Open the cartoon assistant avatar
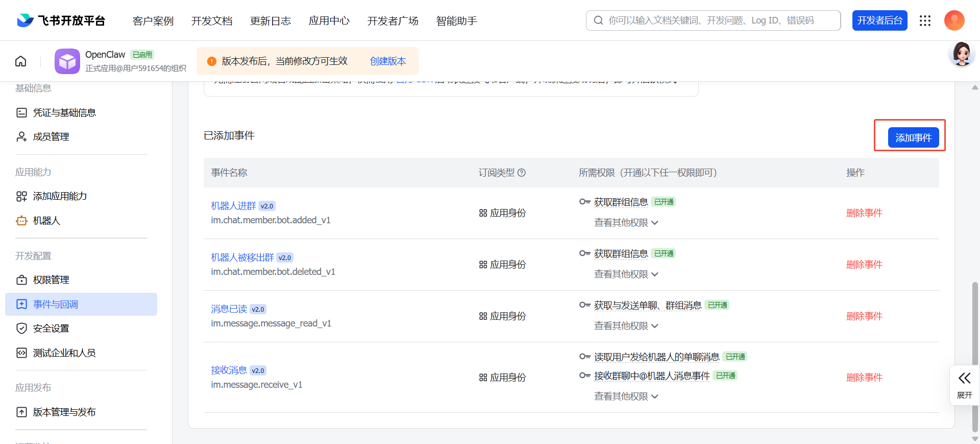The width and height of the screenshot is (980, 444). coord(962,54)
